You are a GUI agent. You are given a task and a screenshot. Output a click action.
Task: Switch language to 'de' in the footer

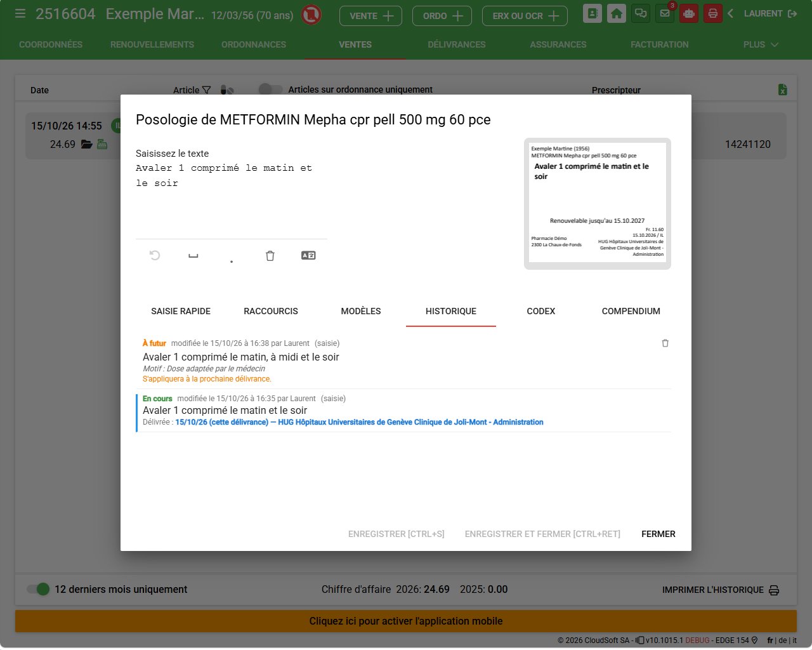[x=782, y=640]
